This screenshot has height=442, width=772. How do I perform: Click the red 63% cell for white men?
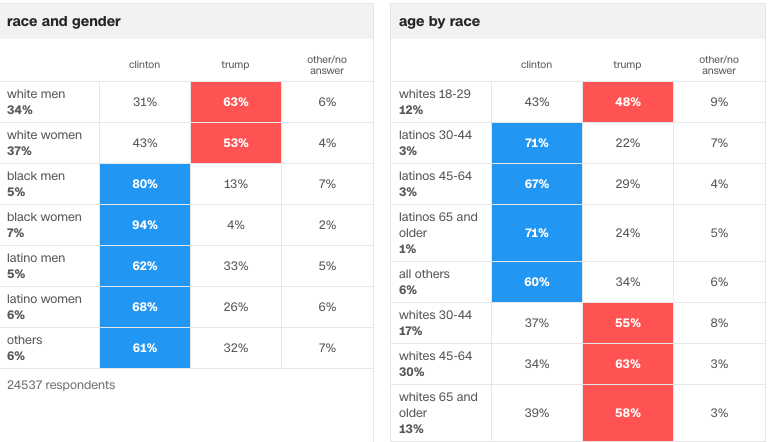pyautogui.click(x=236, y=102)
